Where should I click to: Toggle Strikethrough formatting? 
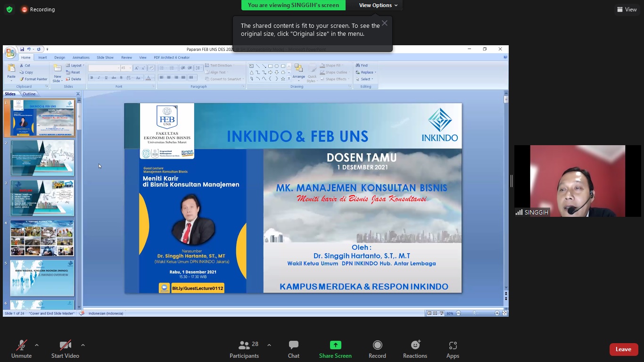point(114,77)
